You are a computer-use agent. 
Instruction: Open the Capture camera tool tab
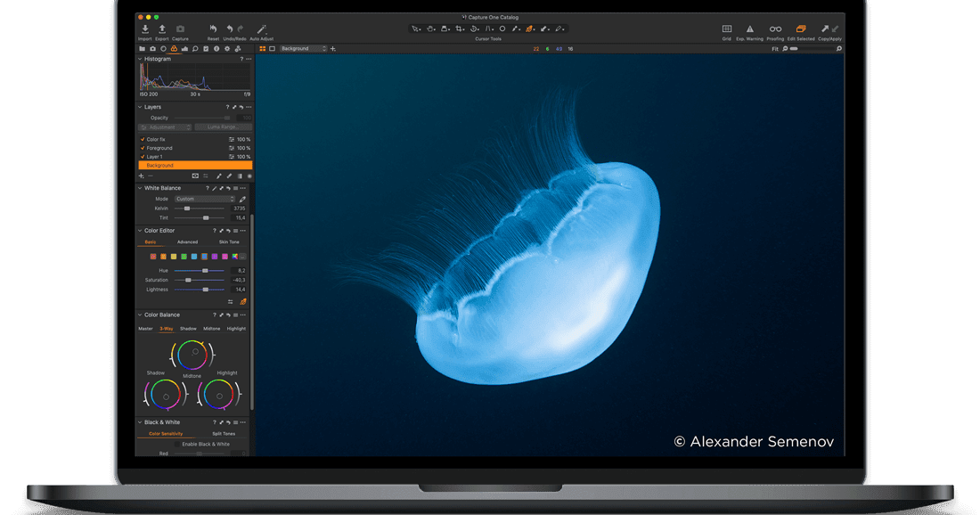click(152, 49)
